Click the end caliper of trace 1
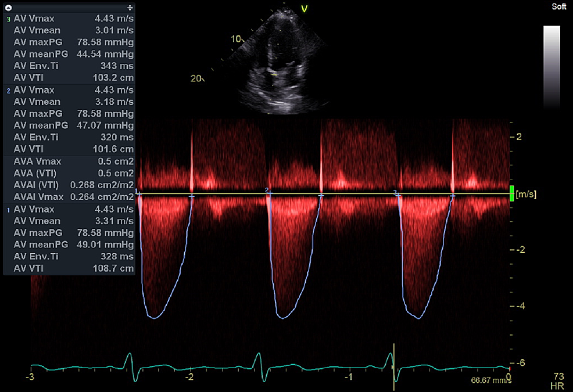This screenshot has width=573, height=392. click(x=191, y=196)
